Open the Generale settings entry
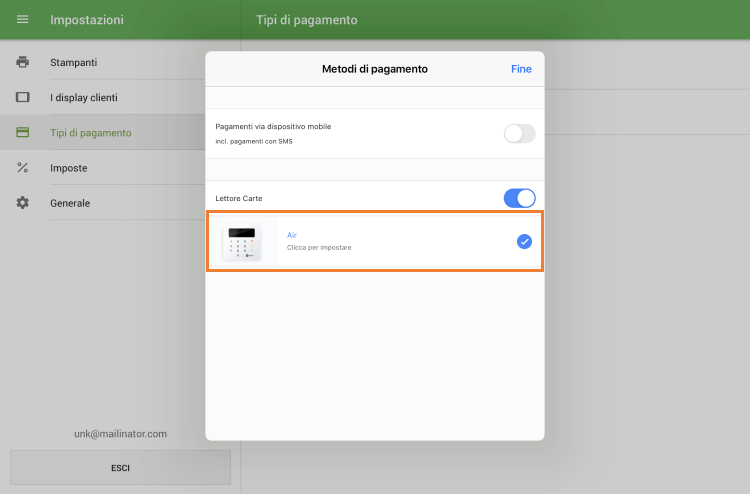 [70, 203]
